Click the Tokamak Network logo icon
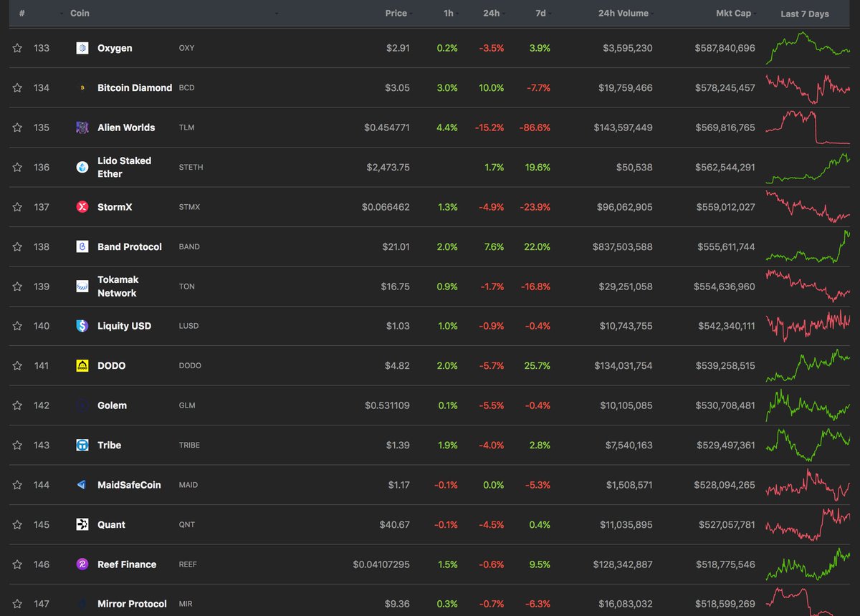This screenshot has height=616, width=860. (x=82, y=287)
